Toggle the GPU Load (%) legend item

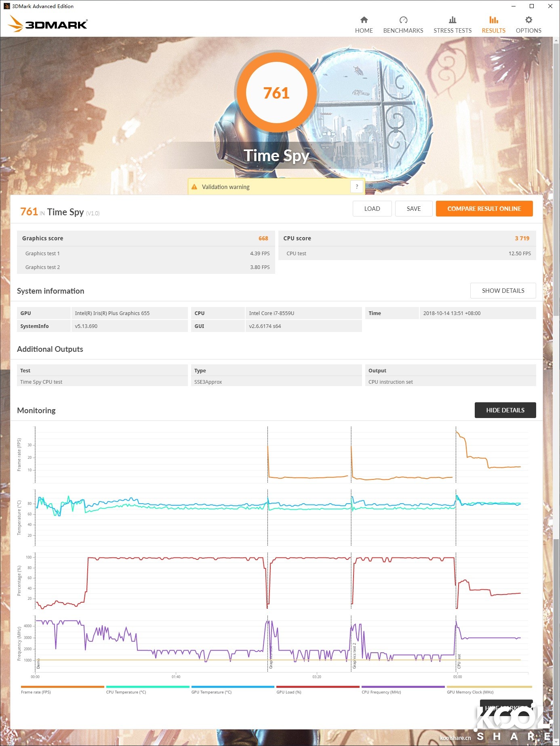(x=318, y=689)
